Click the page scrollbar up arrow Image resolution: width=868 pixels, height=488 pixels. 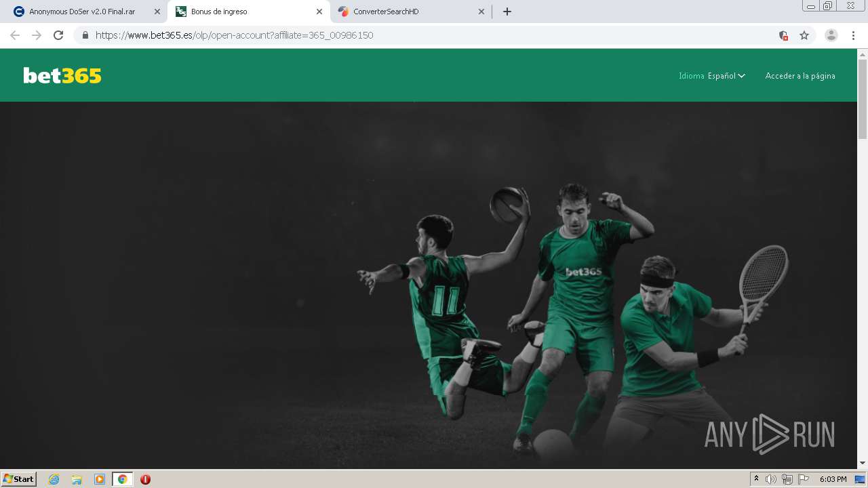863,54
